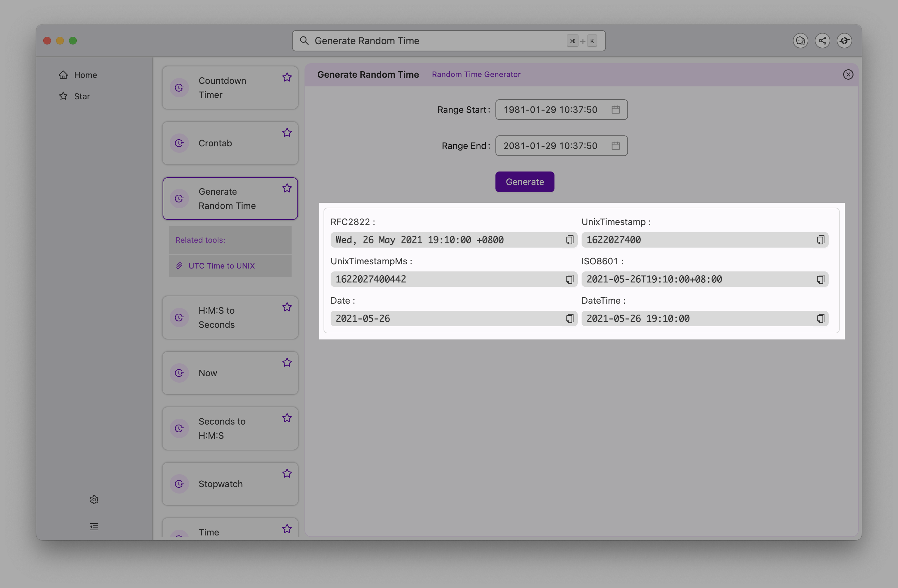Star the Crontab tool
Viewport: 898px width, 588px height.
click(287, 133)
